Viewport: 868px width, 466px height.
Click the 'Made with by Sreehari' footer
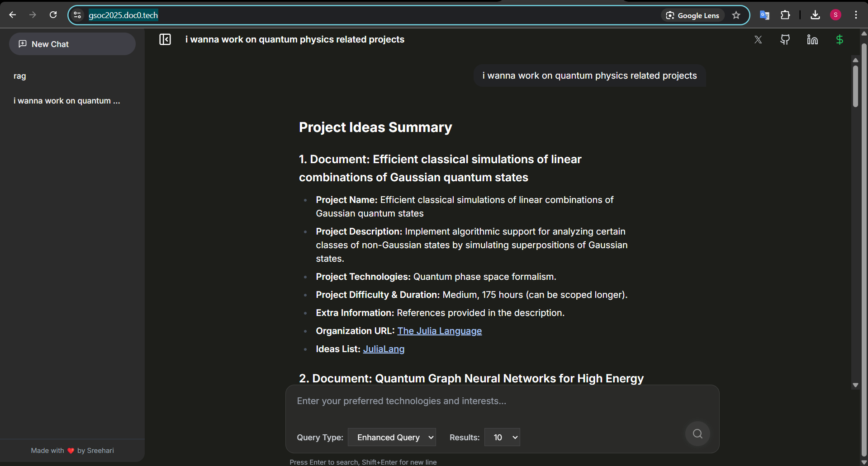pos(72,451)
